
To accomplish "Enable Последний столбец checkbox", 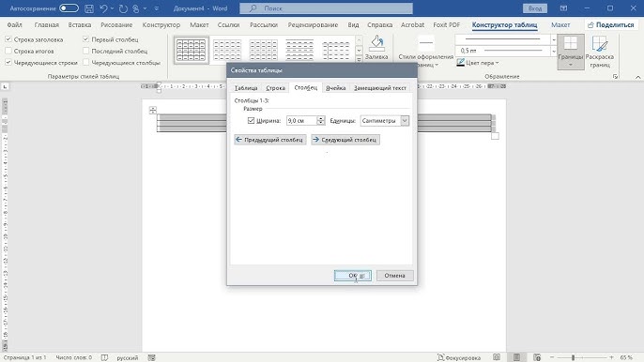I will (x=85, y=51).
